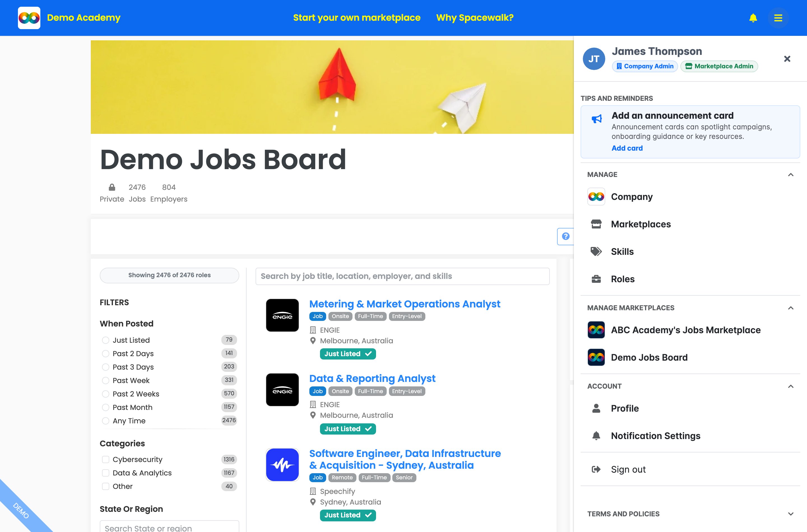Click the Remote tag on the Speechify job
Viewport: 807px width, 532px height.
coord(342,477)
